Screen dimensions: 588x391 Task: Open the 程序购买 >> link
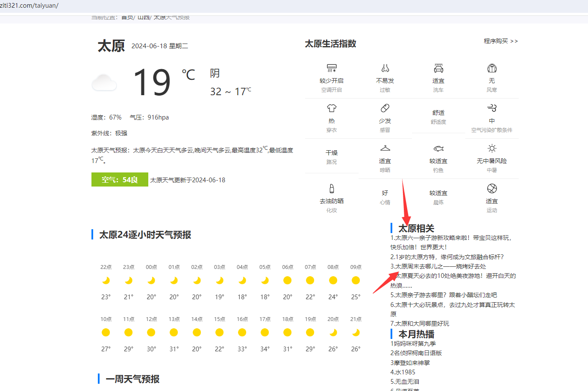click(x=501, y=41)
